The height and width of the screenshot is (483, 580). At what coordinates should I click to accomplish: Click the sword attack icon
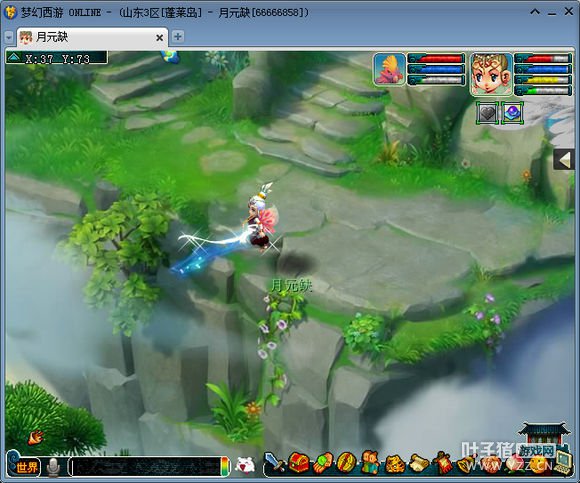tap(274, 463)
